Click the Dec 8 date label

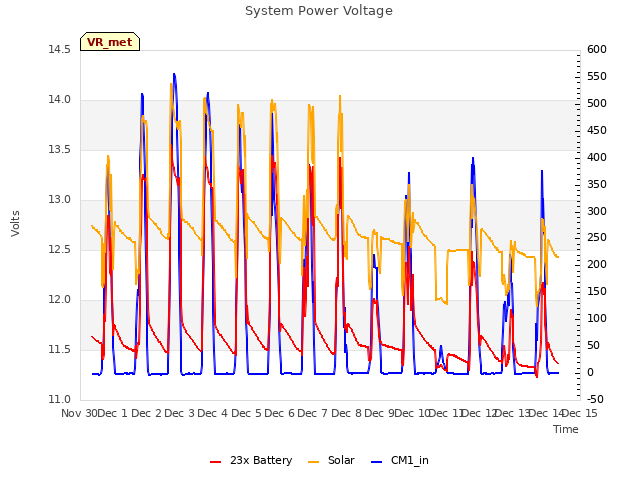347,413
